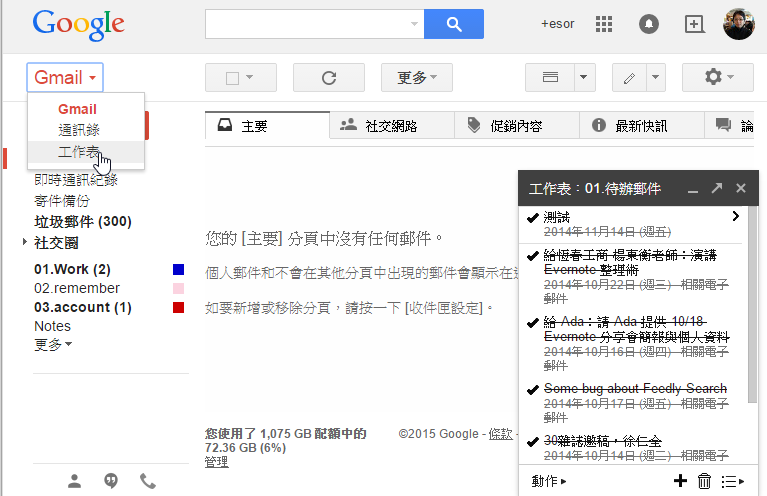This screenshot has width=767, height=496.
Task: Click the share plus-box icon
Action: 694,24
